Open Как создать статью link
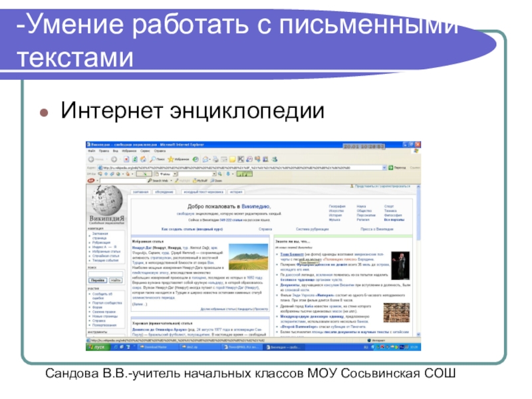Image resolution: width=532 pixels, height=399 pixels. pyautogui.click(x=192, y=229)
